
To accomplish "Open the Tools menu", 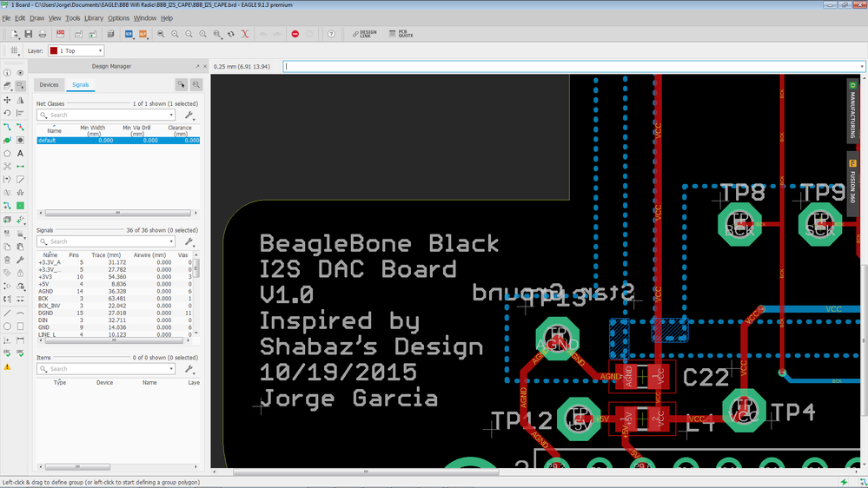I will tap(72, 18).
